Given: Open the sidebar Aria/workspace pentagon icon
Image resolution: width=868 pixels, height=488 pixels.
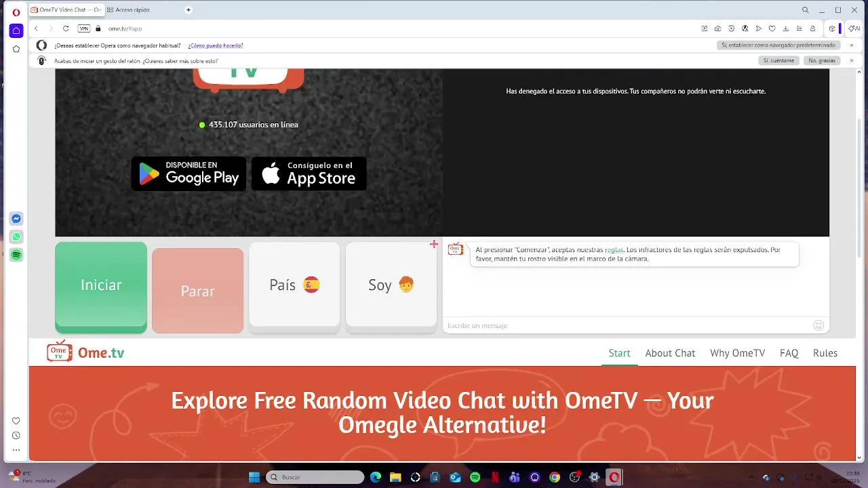Looking at the screenshot, I should (16, 49).
